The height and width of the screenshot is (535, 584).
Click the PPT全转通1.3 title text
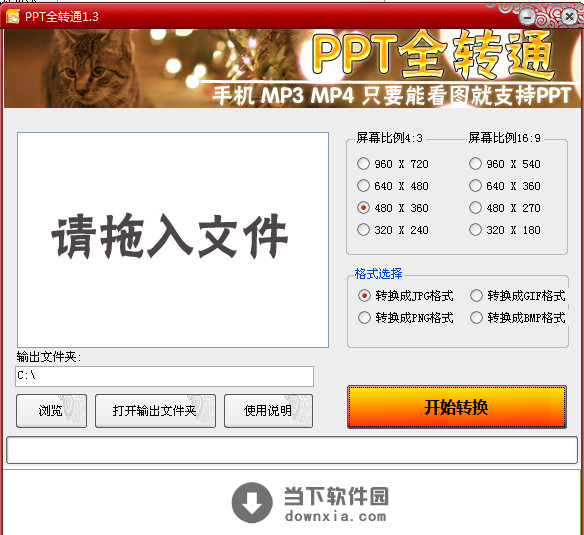[x=62, y=17]
